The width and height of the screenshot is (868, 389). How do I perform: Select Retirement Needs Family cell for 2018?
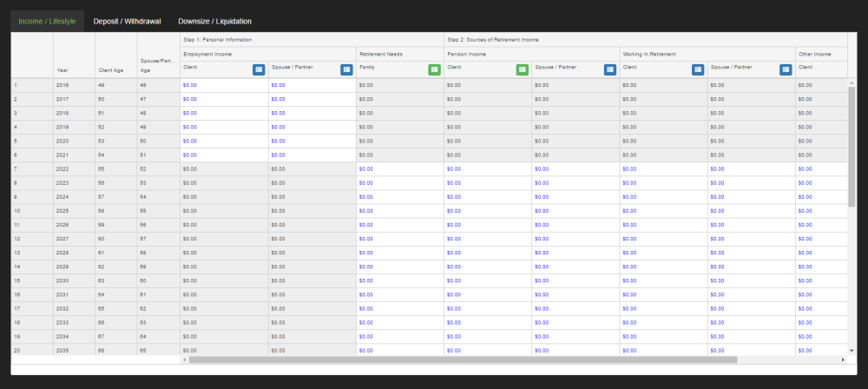point(399,113)
